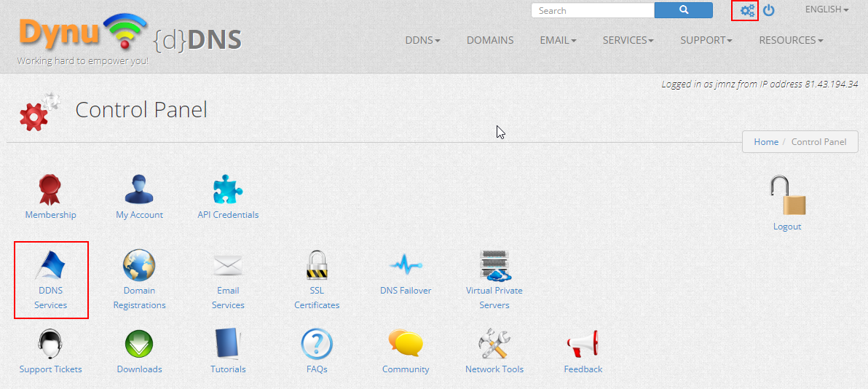Screen dimensions: 868x389
Task: Click the Home breadcrumb link
Action: point(766,142)
